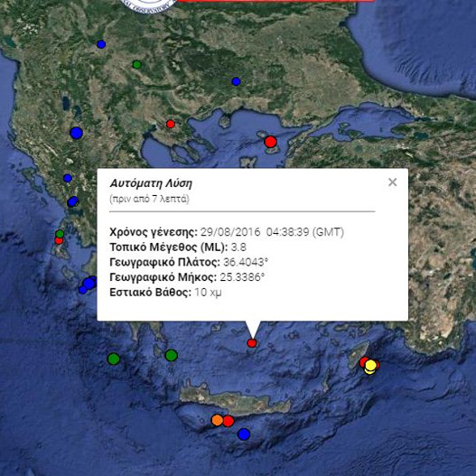Click the orange marker south of Crete
476x476 pixels.
(x=217, y=420)
